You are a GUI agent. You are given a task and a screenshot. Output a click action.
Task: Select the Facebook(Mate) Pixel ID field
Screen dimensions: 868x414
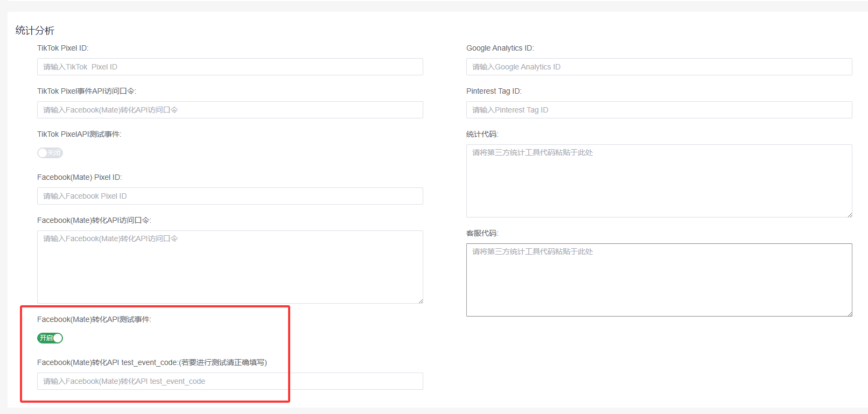tap(230, 196)
